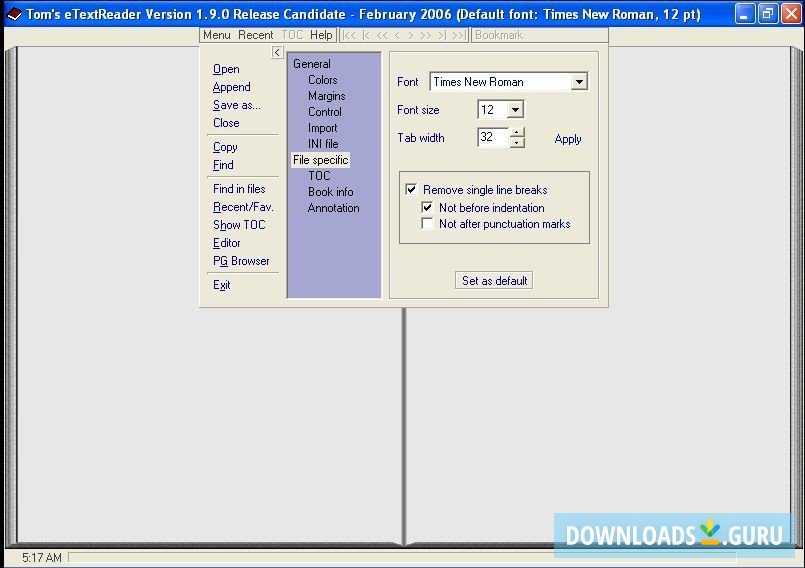Jump forward several pages with >>
The image size is (805, 568).
[x=426, y=35]
